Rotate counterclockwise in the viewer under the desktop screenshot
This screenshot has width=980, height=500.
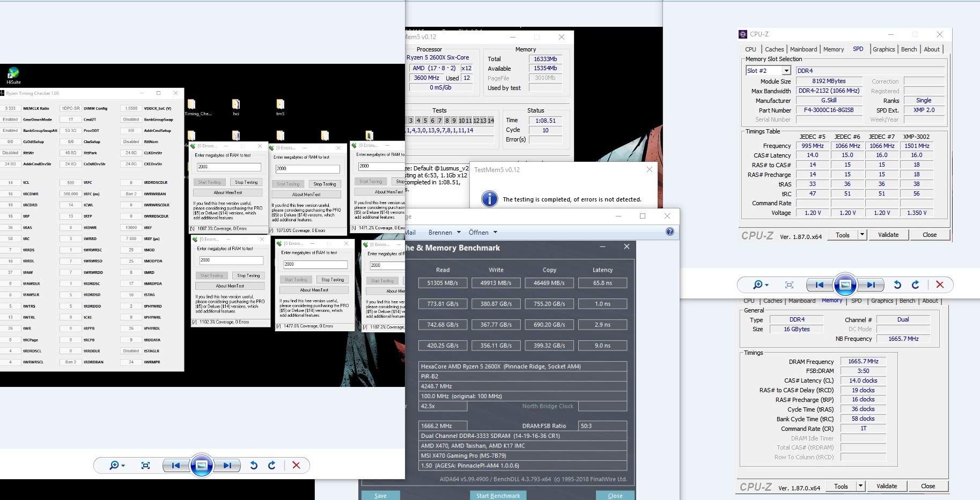254,465
